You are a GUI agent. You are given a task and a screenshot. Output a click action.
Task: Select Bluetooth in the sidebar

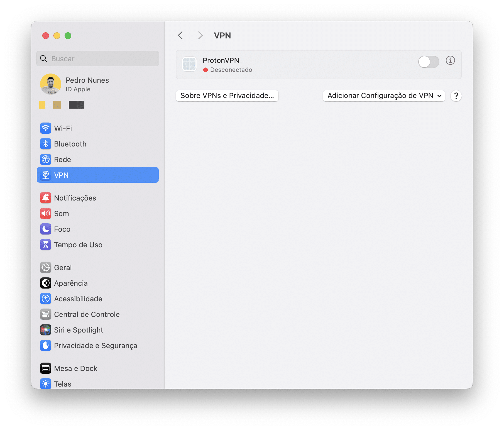(x=98, y=144)
